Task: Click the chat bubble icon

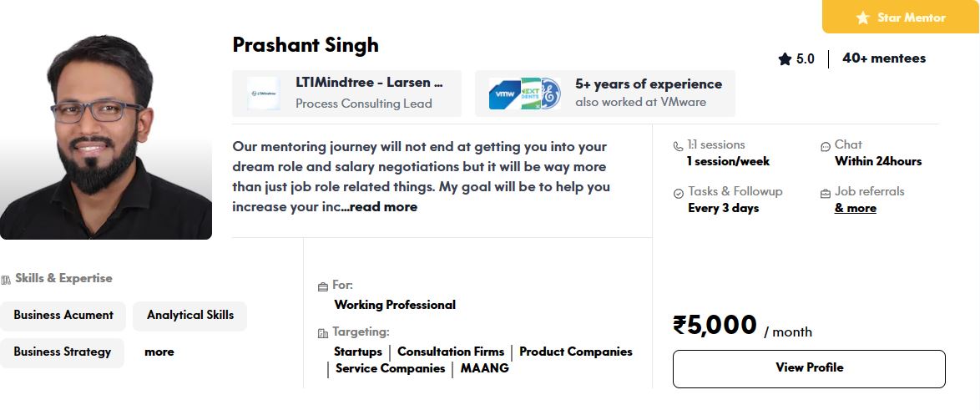Action: 826,146
